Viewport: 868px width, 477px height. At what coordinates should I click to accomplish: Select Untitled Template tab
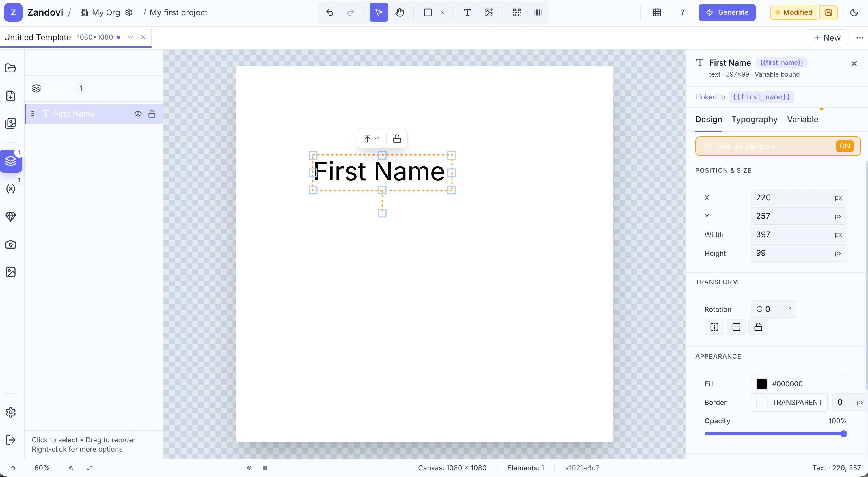[38, 37]
